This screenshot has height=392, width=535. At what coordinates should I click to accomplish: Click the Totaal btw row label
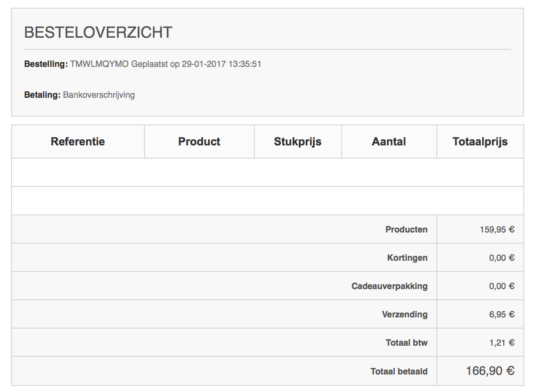(x=406, y=343)
